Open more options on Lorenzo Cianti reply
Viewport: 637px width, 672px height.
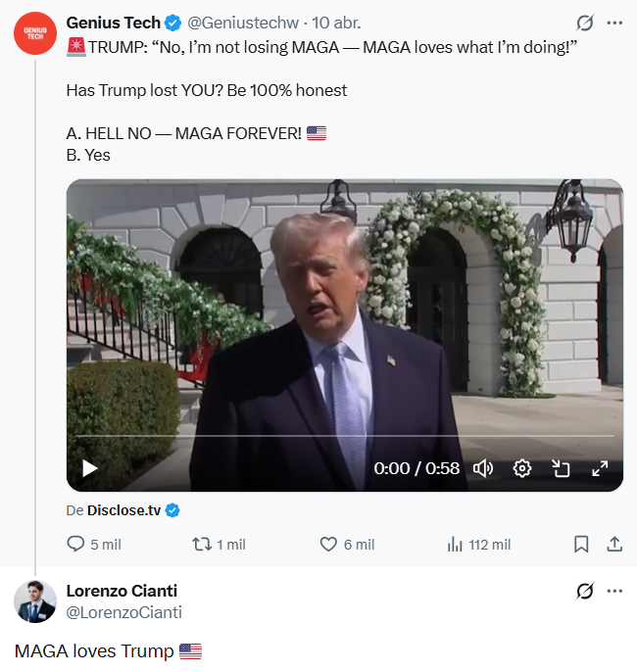tap(614, 591)
